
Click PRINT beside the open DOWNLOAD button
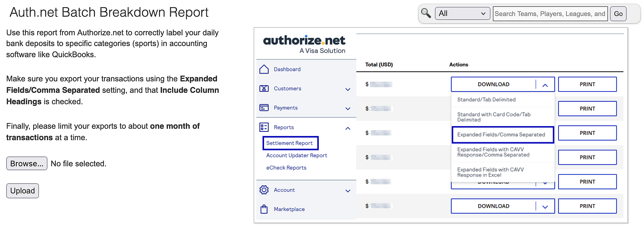(x=587, y=84)
